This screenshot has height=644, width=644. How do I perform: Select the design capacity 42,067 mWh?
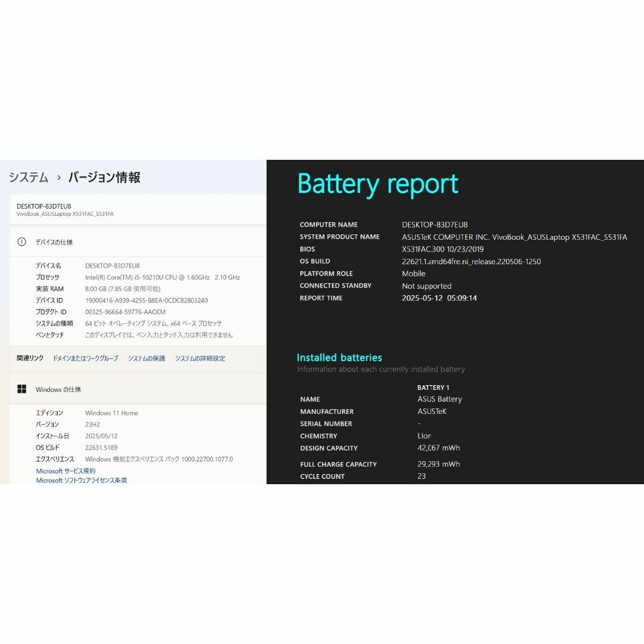click(x=439, y=448)
